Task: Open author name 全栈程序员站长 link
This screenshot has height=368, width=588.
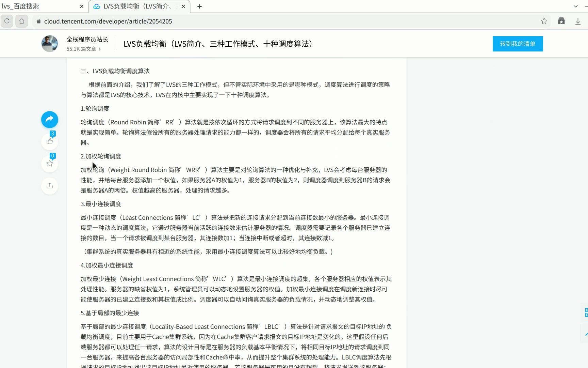Action: point(87,39)
